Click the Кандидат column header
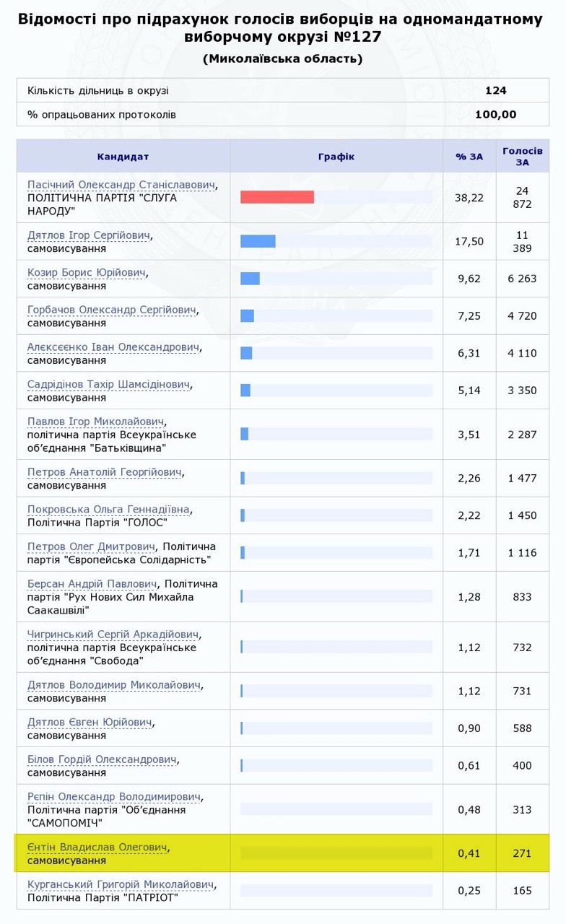This screenshot has width=566, height=924. [x=123, y=157]
